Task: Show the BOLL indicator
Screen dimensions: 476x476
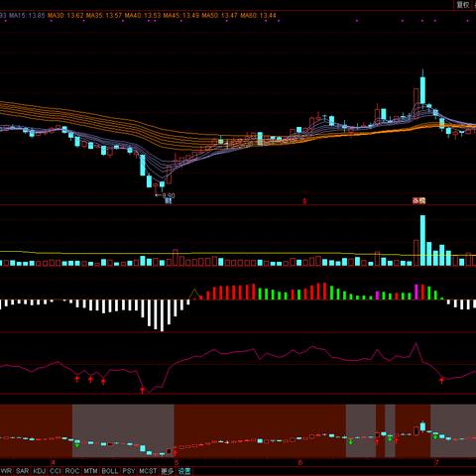Action: (110, 471)
